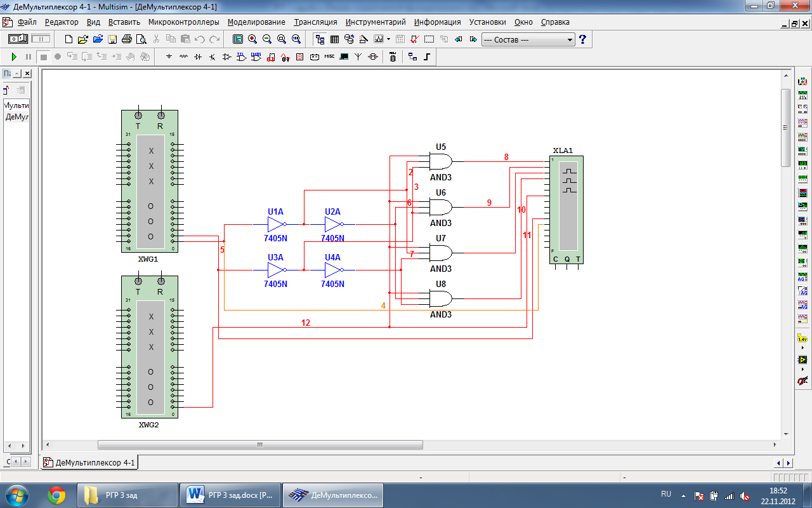This screenshot has height=508, width=812.
Task: Place a Source component icon
Action: (169, 57)
